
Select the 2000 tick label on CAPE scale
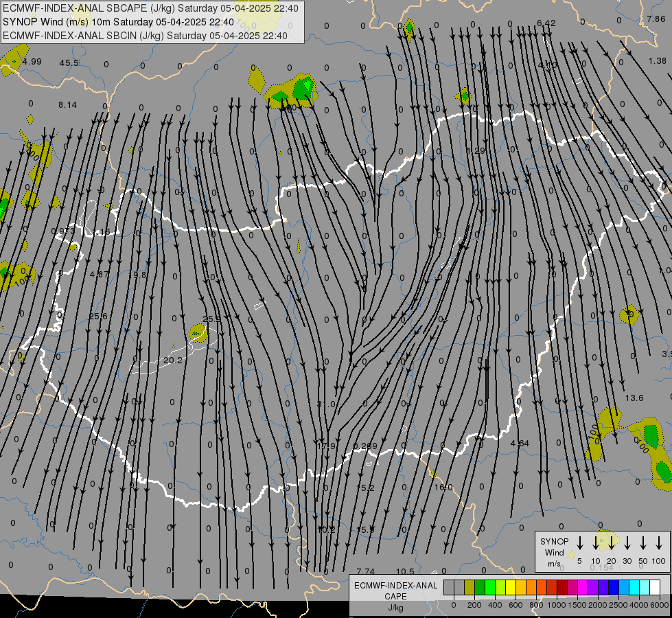click(598, 605)
